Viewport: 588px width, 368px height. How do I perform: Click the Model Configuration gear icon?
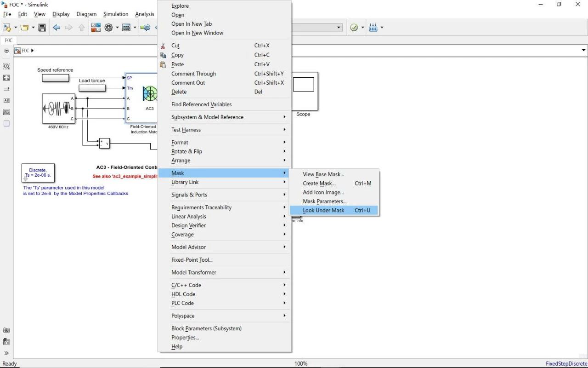click(109, 28)
